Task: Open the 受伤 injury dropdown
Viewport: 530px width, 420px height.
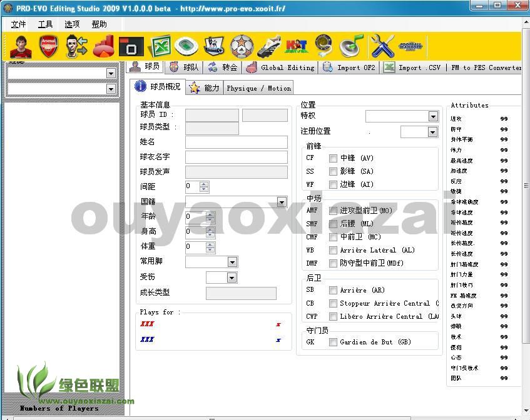Action: 232,278
